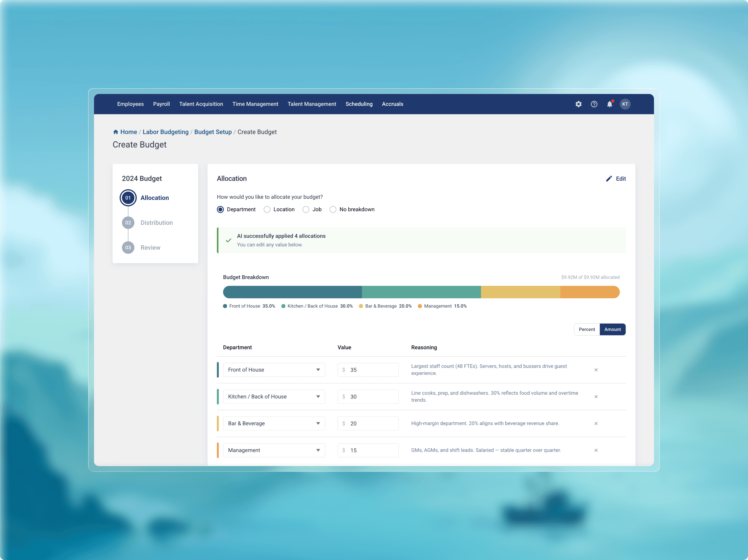Switch value display to Percent

tap(587, 329)
